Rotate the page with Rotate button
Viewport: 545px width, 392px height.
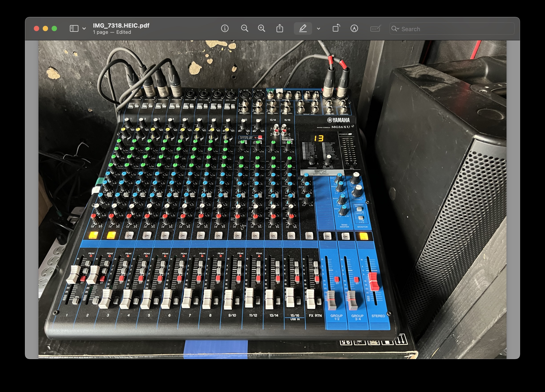pos(336,28)
